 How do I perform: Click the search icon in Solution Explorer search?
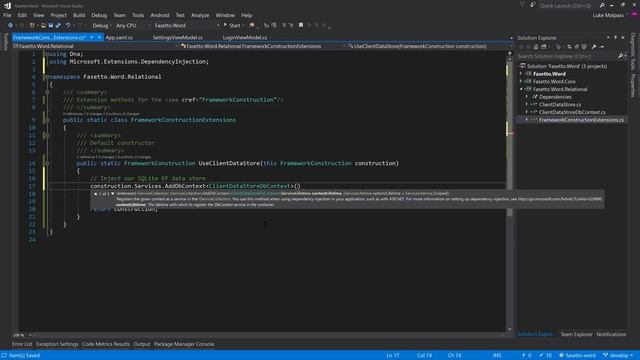(620, 56)
